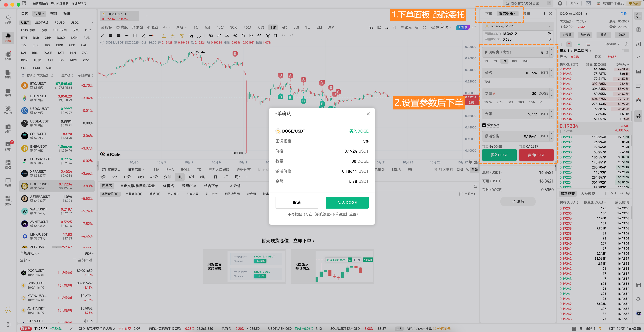Click the share icon next to AI解读

[x=474, y=27]
